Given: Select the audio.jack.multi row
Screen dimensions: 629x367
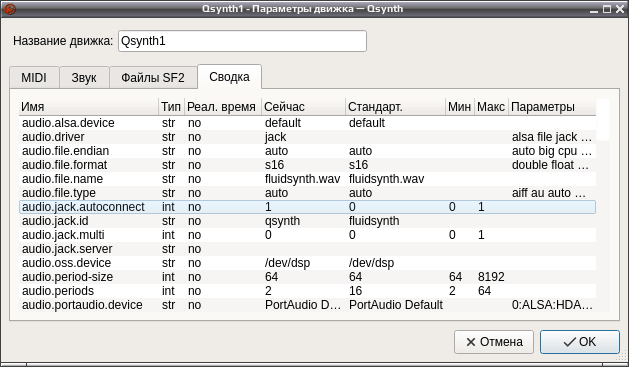Looking at the screenshot, I should pos(307,235).
